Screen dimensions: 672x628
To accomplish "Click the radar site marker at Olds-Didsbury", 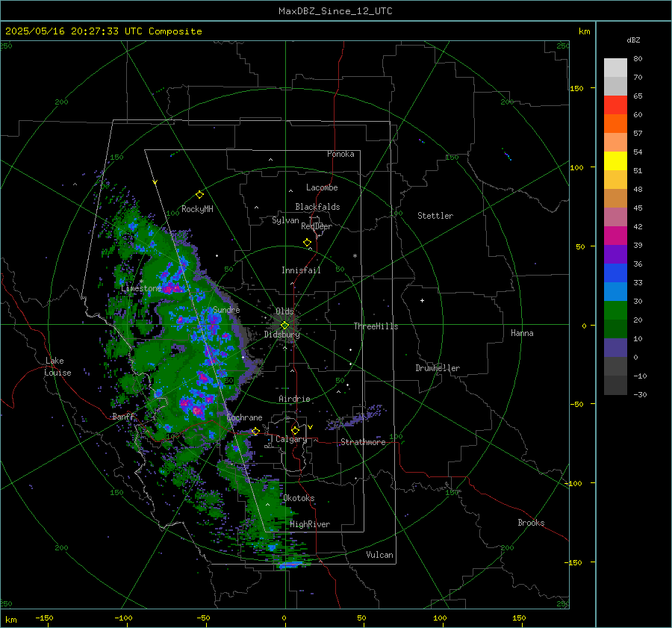I will [284, 326].
